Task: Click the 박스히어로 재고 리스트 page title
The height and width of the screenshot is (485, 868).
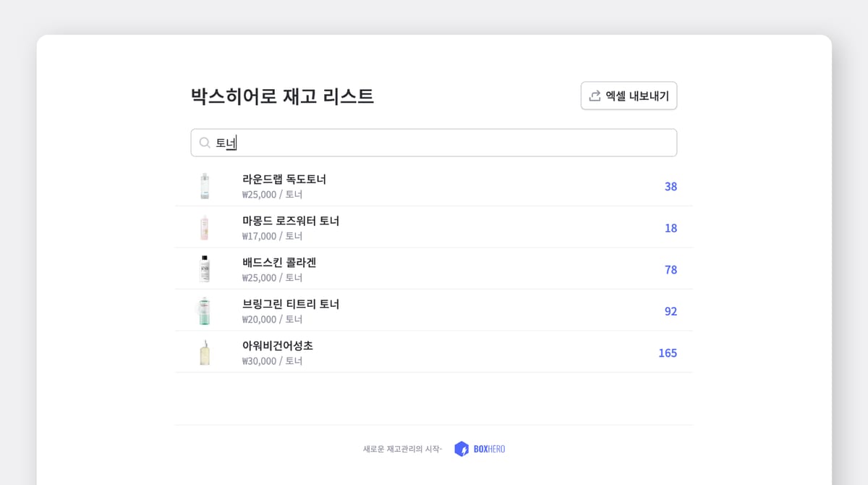Action: pos(282,96)
